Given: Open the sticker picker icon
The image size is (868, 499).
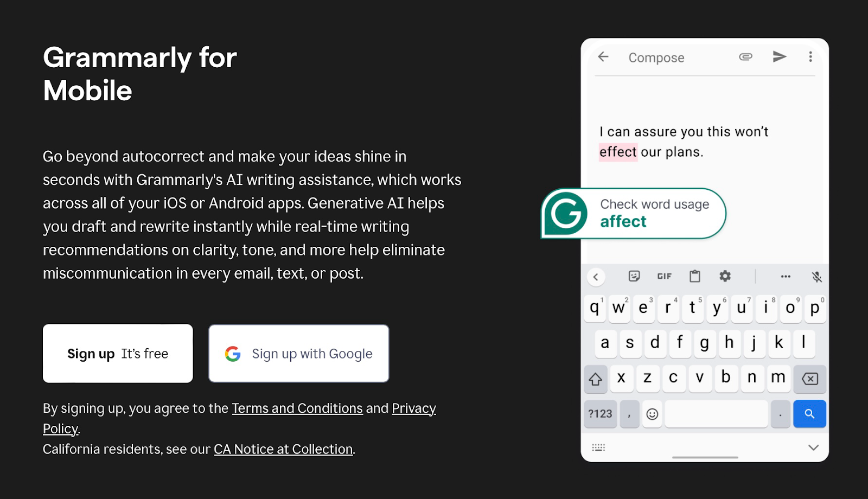Looking at the screenshot, I should coord(634,277).
